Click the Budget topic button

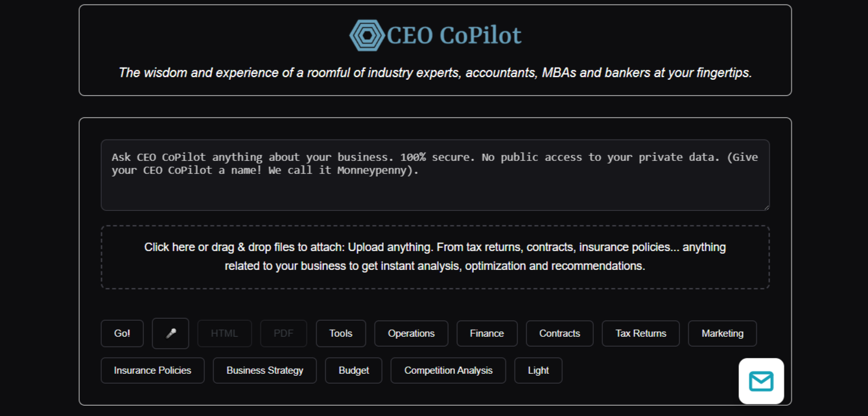354,371
